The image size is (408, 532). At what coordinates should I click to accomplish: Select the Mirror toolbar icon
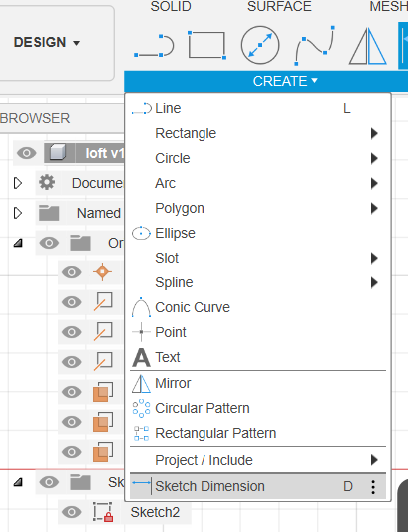point(368,47)
